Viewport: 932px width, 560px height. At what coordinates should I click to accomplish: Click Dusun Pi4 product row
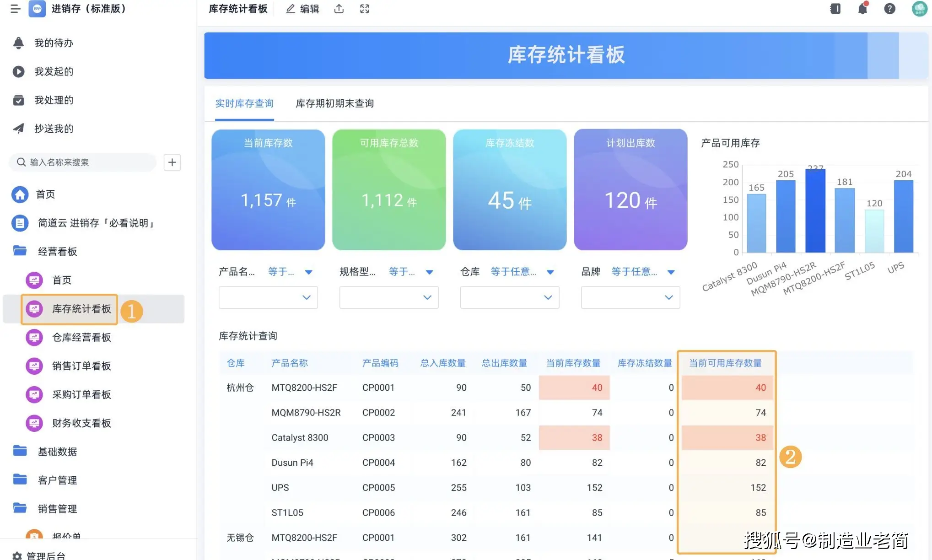[x=292, y=463]
